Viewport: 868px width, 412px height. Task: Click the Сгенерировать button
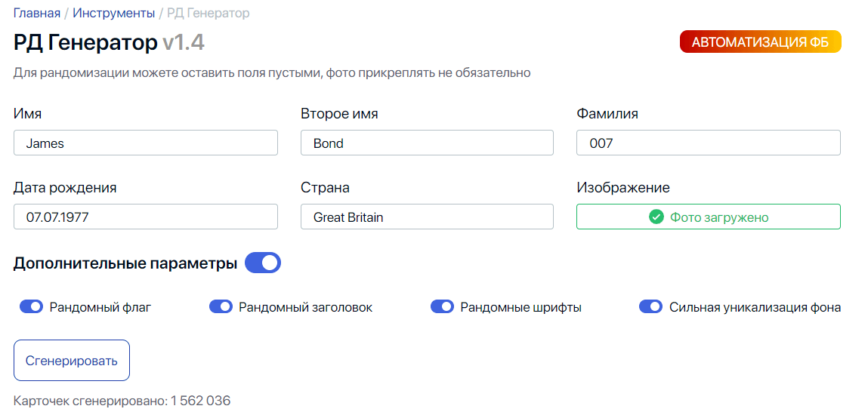pos(72,361)
